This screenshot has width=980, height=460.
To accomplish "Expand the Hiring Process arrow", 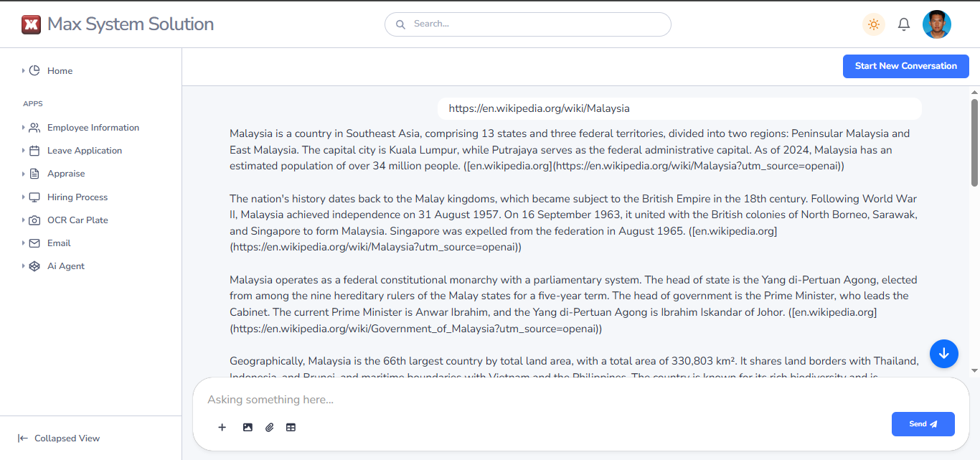I will tap(23, 197).
